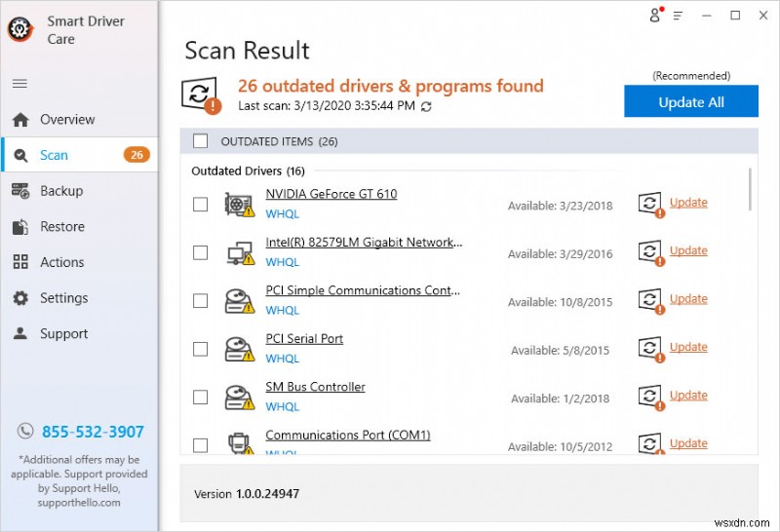
Task: Check the NVIDIA GeForce GT 610 checkbox
Action: [x=201, y=205]
